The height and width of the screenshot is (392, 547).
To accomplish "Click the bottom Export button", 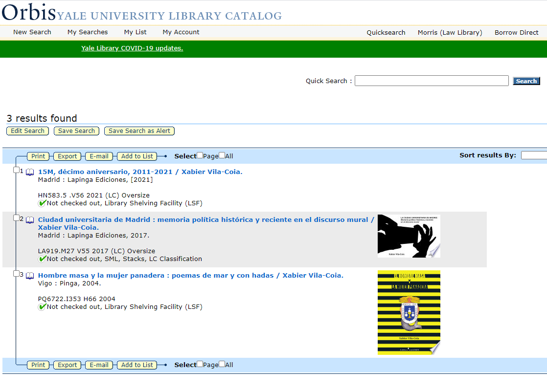I will [68, 365].
